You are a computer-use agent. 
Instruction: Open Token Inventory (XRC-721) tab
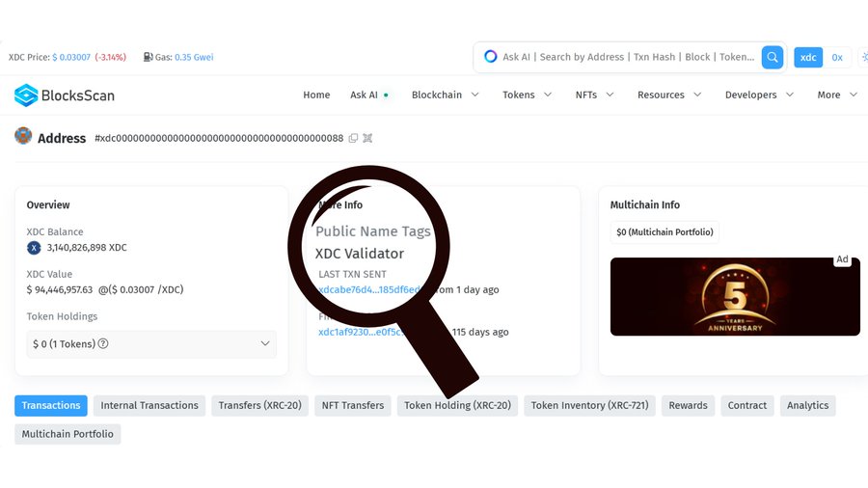[x=589, y=406]
